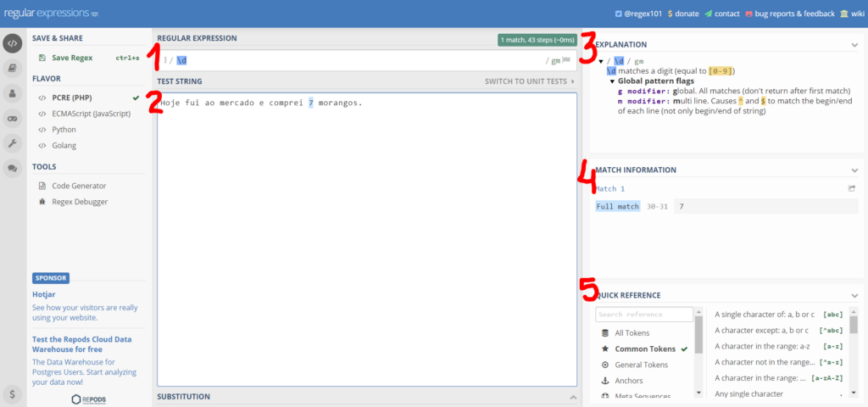868x407 pixels.
Task: Click the regex flags icon next to gm
Action: [x=566, y=60]
